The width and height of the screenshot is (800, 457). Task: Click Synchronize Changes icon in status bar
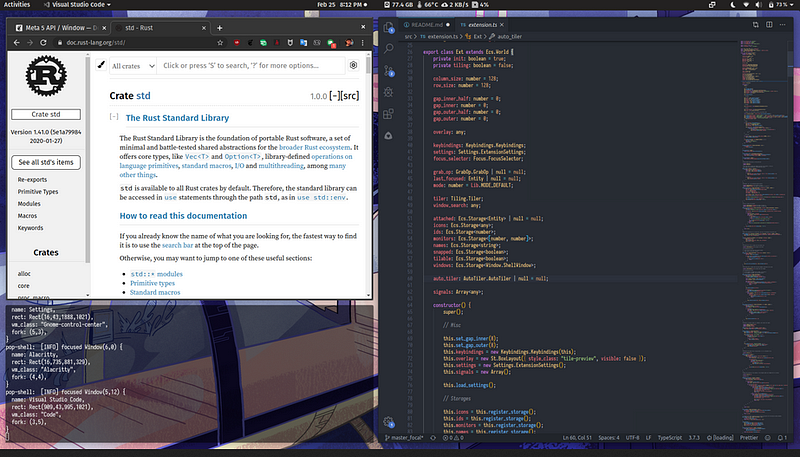[x=433, y=438]
